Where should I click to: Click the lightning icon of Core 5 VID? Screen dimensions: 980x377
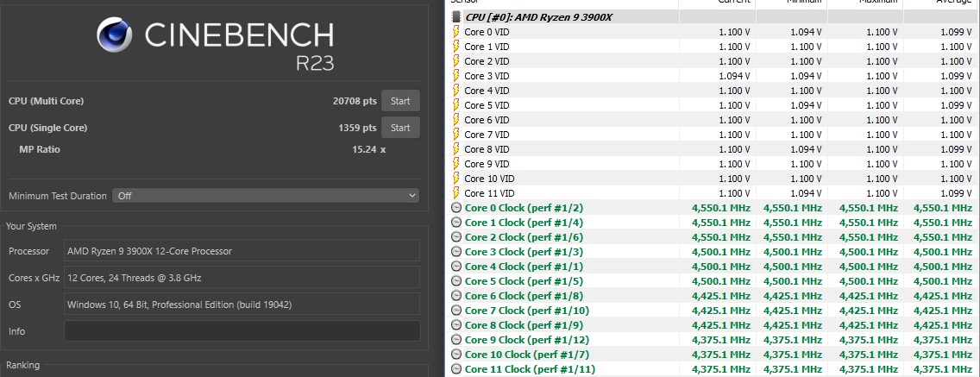point(455,105)
